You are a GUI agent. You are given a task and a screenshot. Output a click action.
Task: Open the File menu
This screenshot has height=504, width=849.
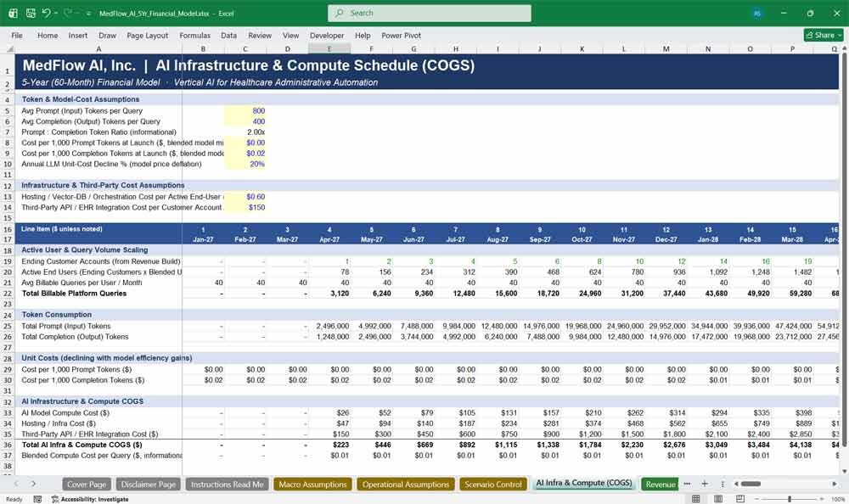pos(17,35)
